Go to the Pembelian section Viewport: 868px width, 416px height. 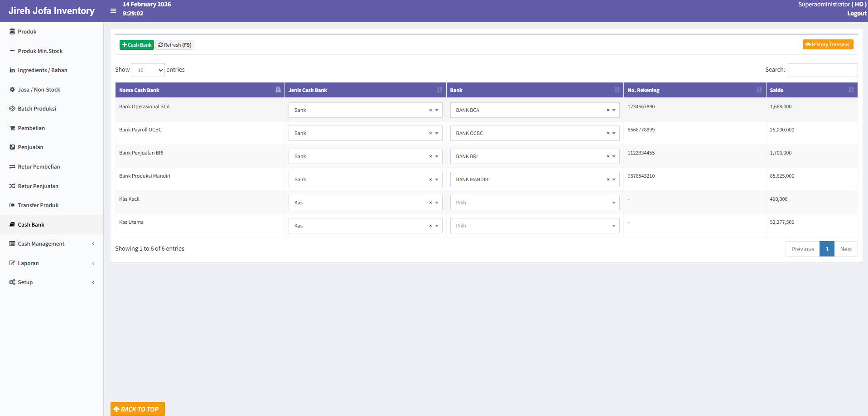click(x=31, y=128)
